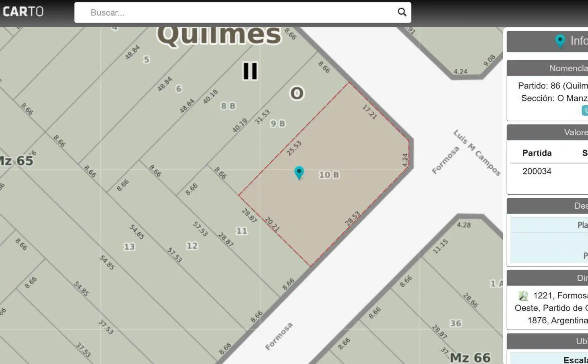Click the 20.21 boundary measurement
Viewport: 588px width, 364px height.
click(272, 224)
